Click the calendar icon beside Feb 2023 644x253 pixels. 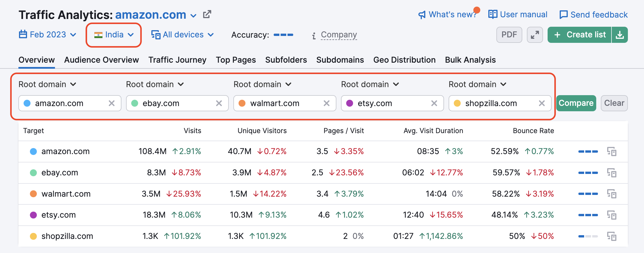(23, 34)
